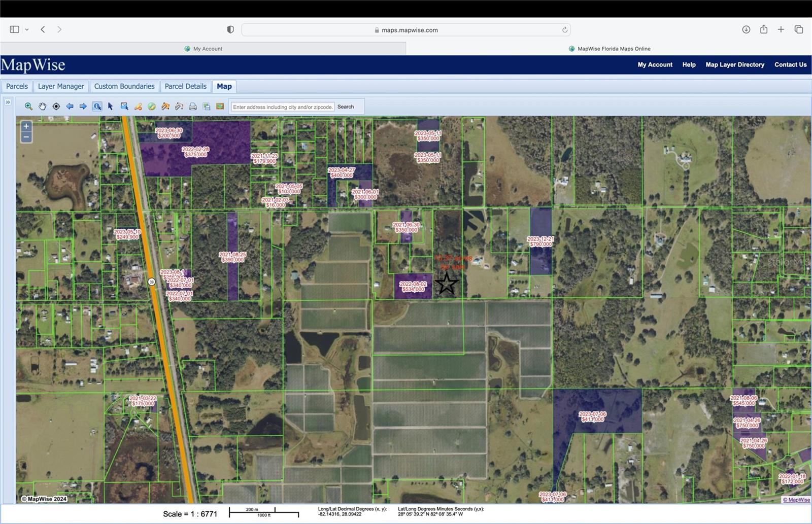
Task: Click the print map icon
Action: [x=193, y=107]
